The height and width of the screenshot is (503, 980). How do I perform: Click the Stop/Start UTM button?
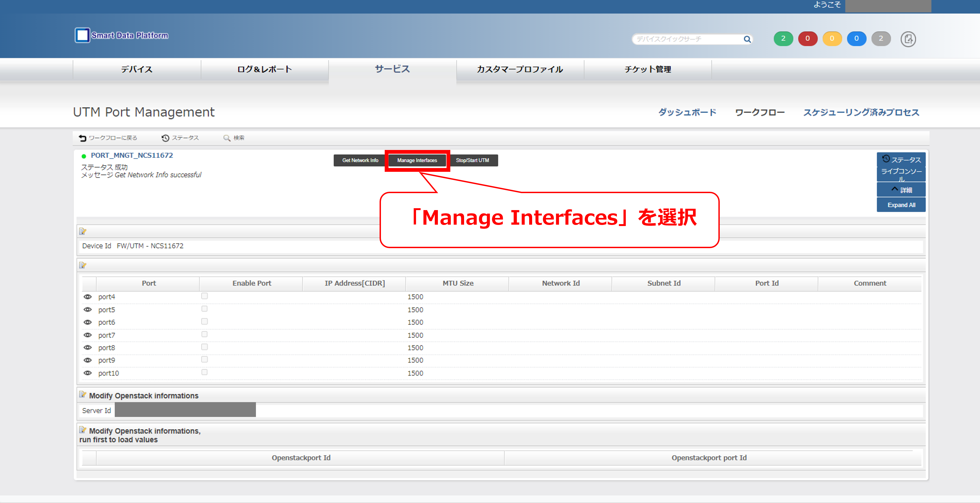[472, 160]
